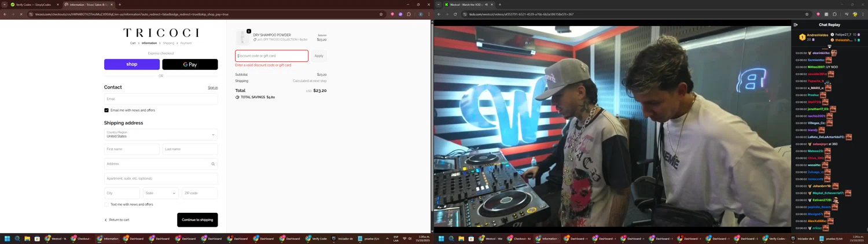Click the address search magnifier icon

pyautogui.click(x=213, y=164)
